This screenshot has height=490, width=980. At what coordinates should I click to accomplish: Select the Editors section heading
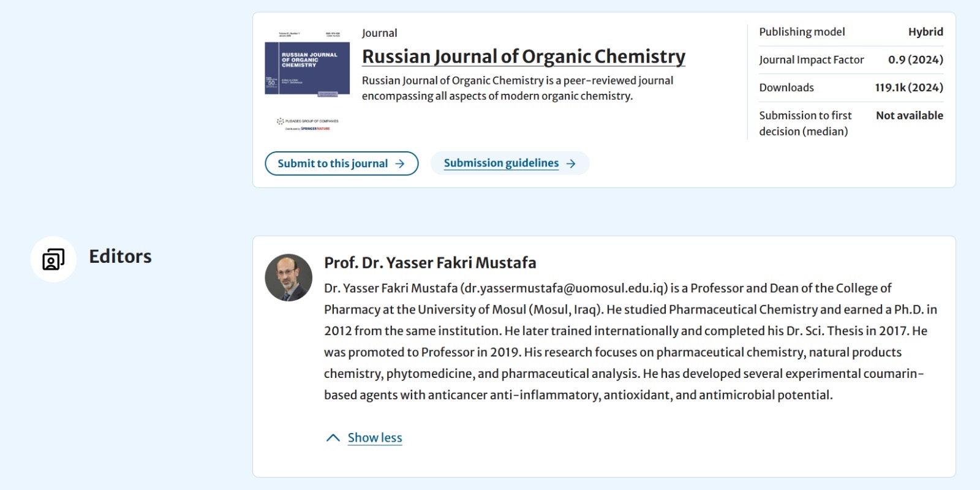click(x=120, y=256)
